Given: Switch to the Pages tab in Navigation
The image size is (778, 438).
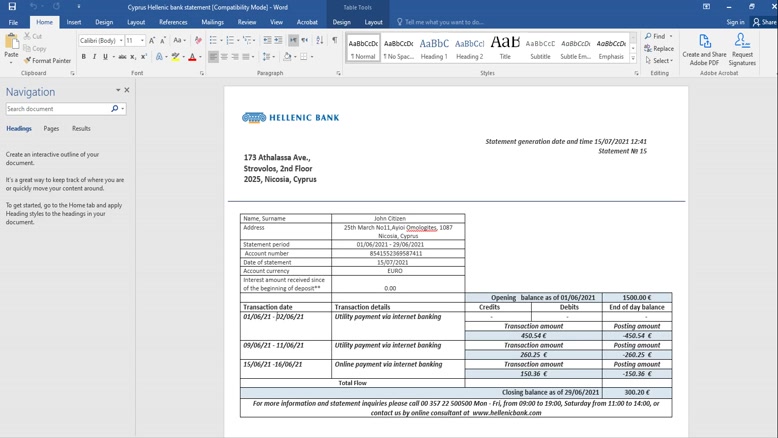Looking at the screenshot, I should (51, 129).
